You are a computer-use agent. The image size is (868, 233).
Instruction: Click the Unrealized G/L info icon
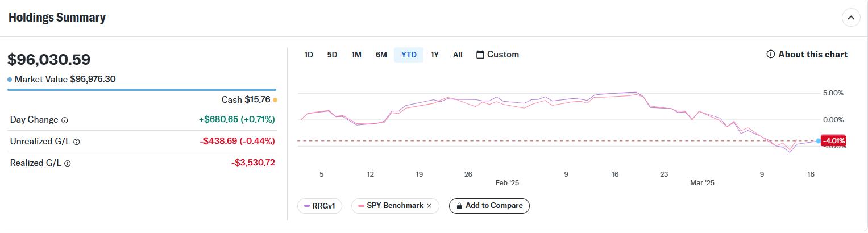[77, 142]
